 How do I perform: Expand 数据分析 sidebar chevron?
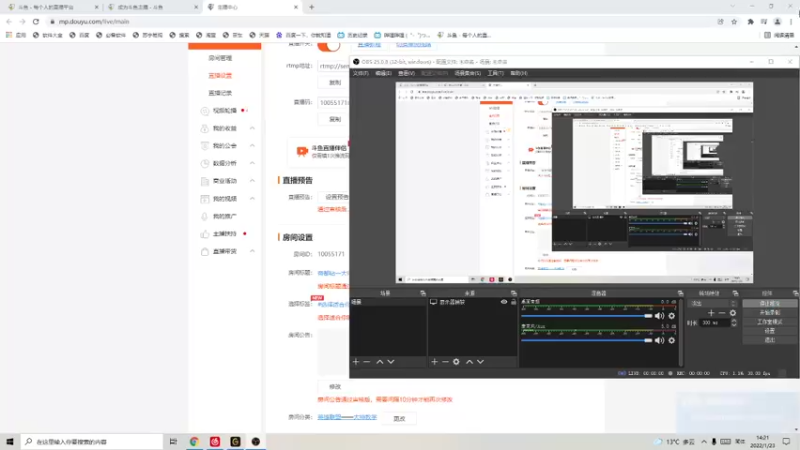(x=252, y=163)
